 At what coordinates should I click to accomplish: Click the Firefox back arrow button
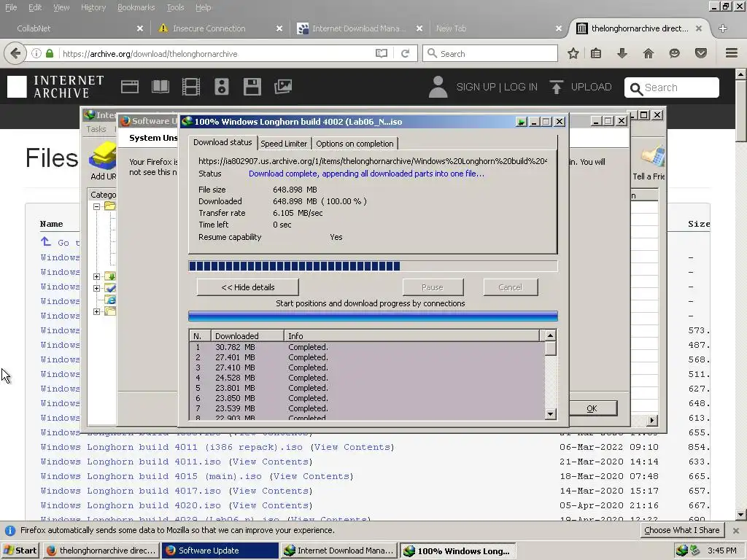coord(15,53)
